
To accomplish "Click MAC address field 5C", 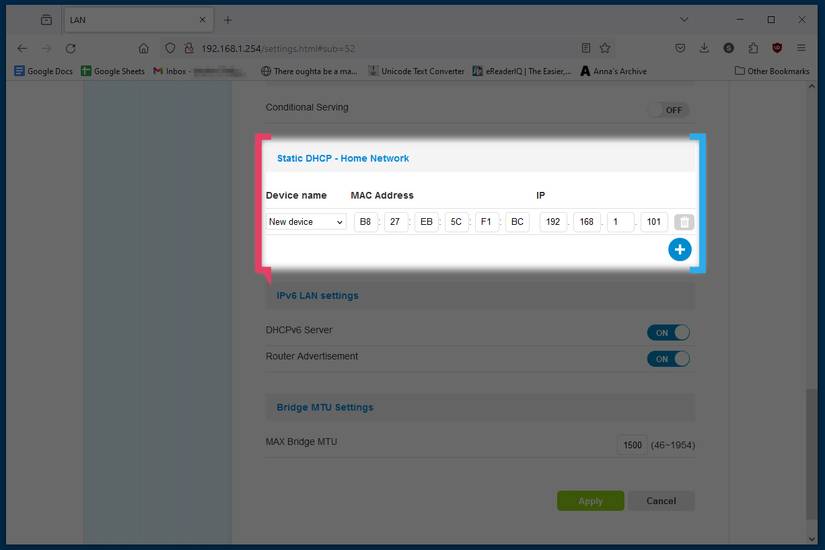I will click(x=456, y=222).
